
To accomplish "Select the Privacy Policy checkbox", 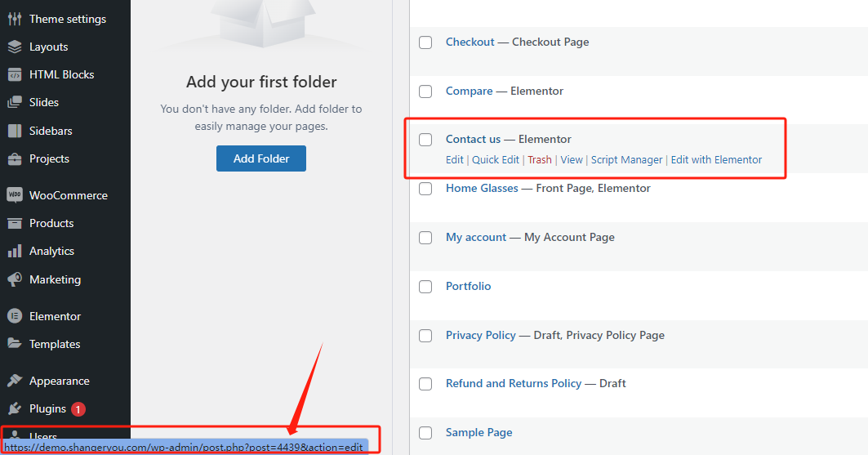I will coord(425,336).
